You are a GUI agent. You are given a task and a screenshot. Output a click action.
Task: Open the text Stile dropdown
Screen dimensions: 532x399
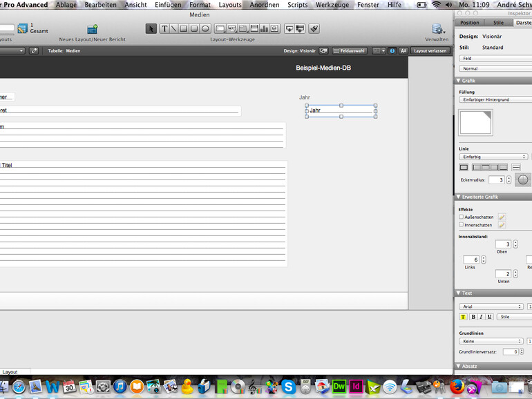pos(514,317)
